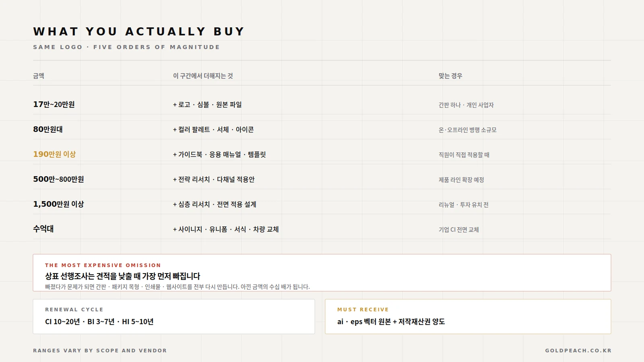Click the 맞는 경우 column header
Viewport: 644px width, 362px height.
450,76
